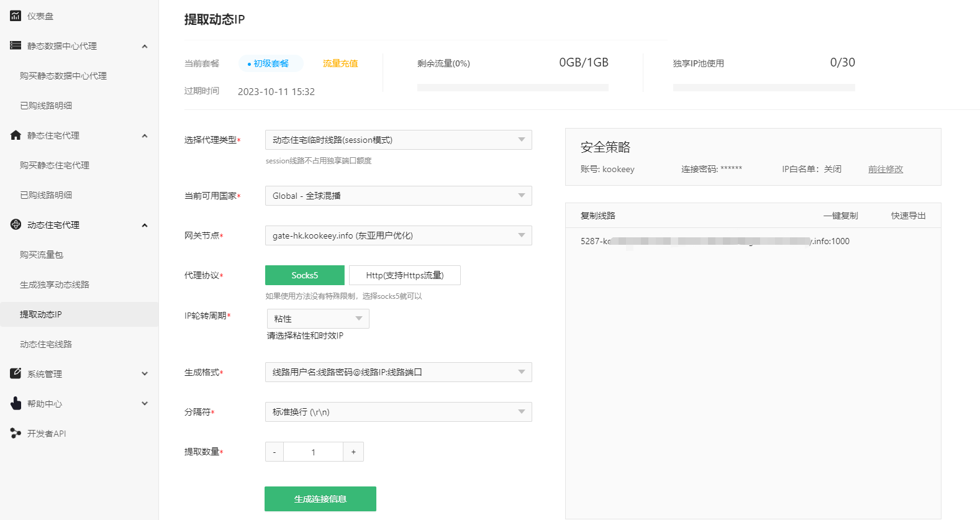Click the 剩余流量 progress bar
980x520 pixels.
pyautogui.click(x=513, y=88)
